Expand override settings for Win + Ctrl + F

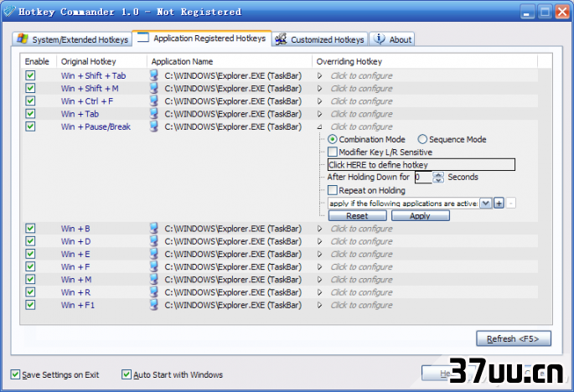point(319,101)
